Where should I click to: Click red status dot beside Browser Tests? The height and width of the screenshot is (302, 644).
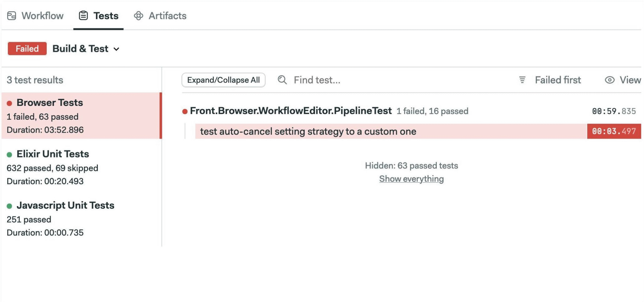pyautogui.click(x=9, y=103)
